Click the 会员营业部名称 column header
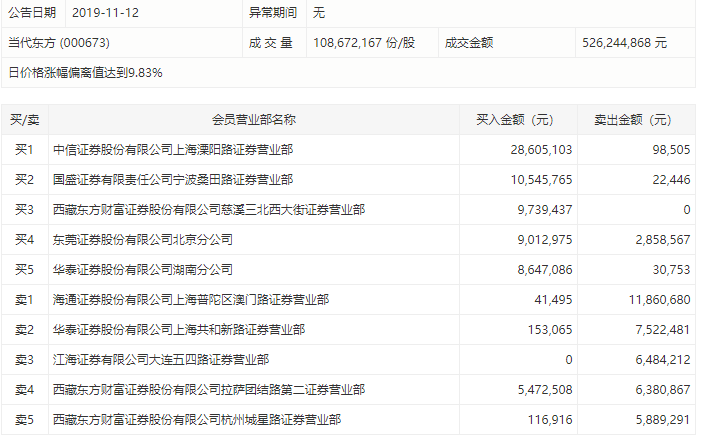The width and height of the screenshot is (701, 438). coord(253,120)
